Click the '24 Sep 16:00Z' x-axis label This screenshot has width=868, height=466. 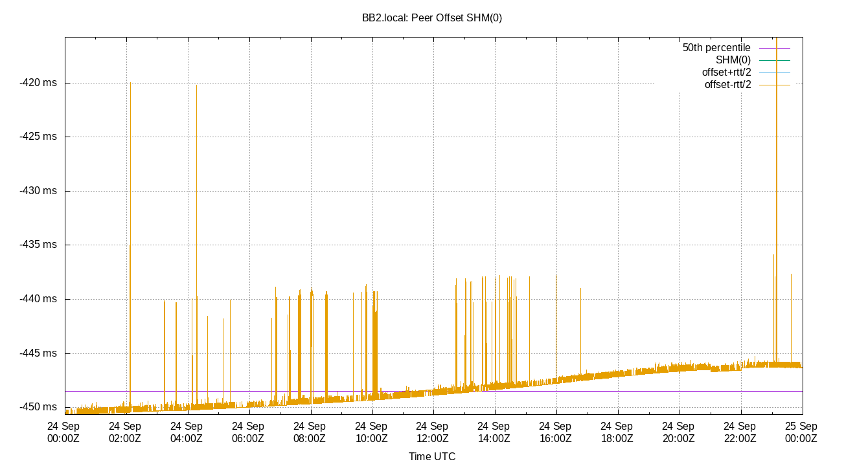point(555,432)
